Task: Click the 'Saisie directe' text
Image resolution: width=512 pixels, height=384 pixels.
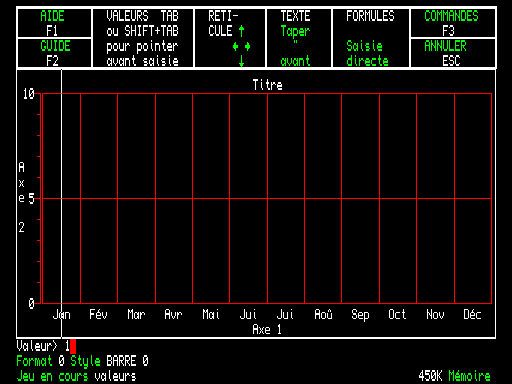Action: point(367,53)
